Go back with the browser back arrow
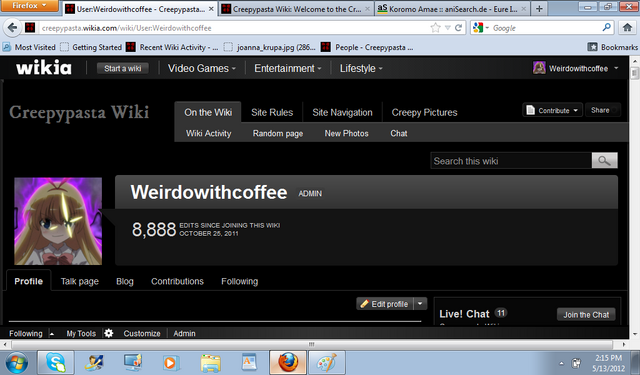640x375 pixels. 12,28
